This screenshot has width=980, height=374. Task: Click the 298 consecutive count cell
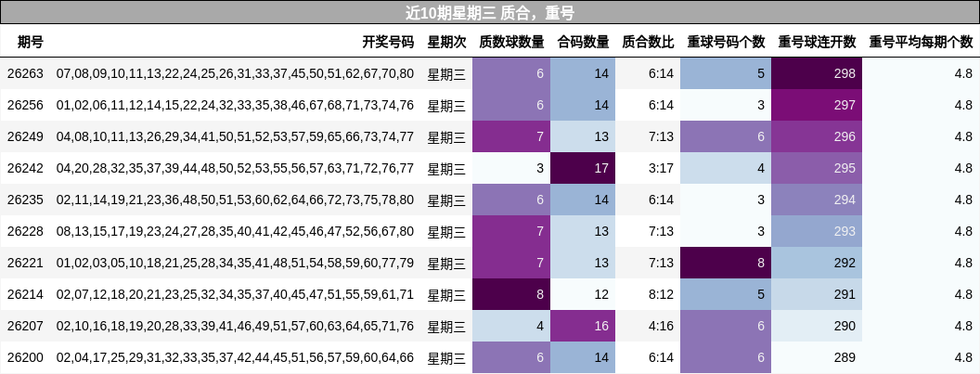tap(817, 74)
